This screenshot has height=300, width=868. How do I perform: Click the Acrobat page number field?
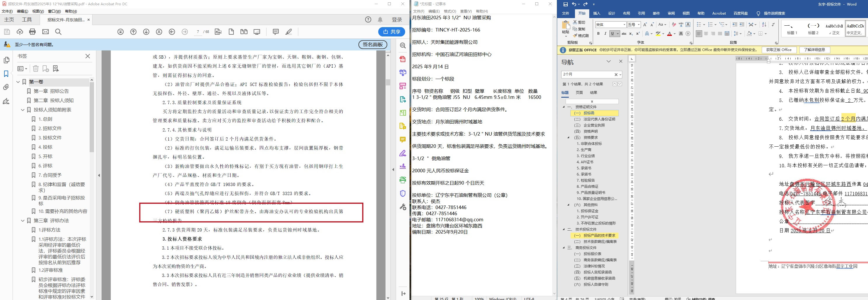click(198, 32)
